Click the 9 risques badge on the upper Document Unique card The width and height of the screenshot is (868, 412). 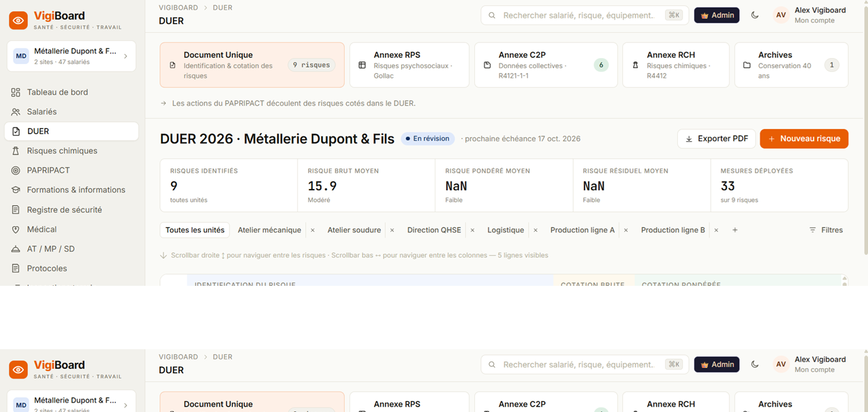311,65
